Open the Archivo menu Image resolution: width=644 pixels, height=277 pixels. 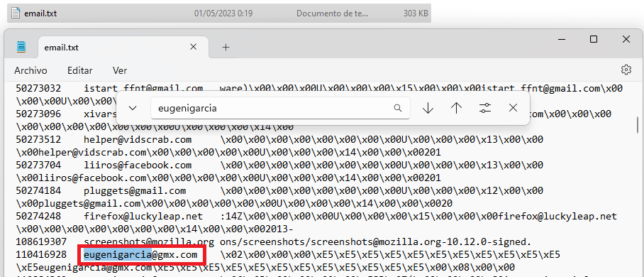pos(30,70)
